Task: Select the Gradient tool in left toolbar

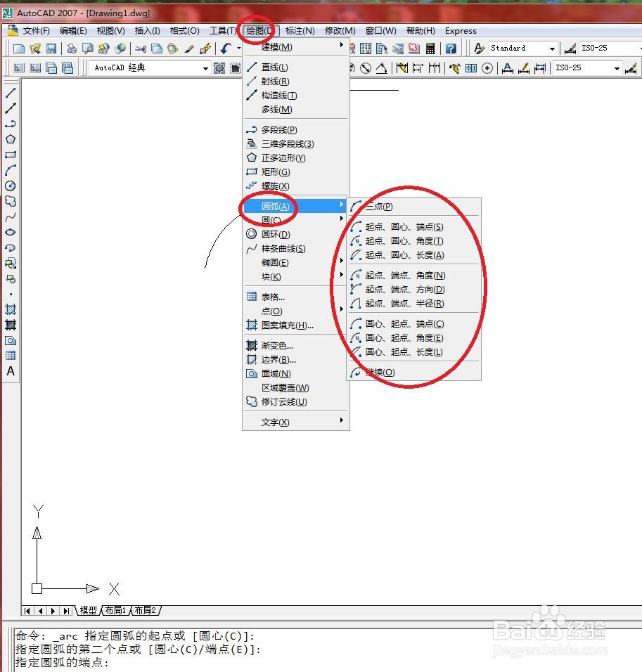Action: (x=11, y=325)
